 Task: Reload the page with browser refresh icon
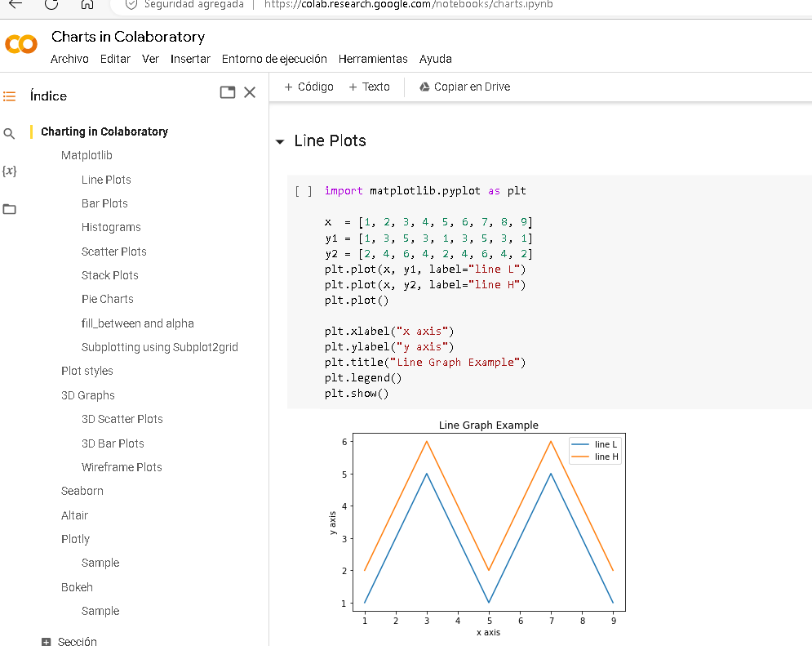(x=51, y=4)
